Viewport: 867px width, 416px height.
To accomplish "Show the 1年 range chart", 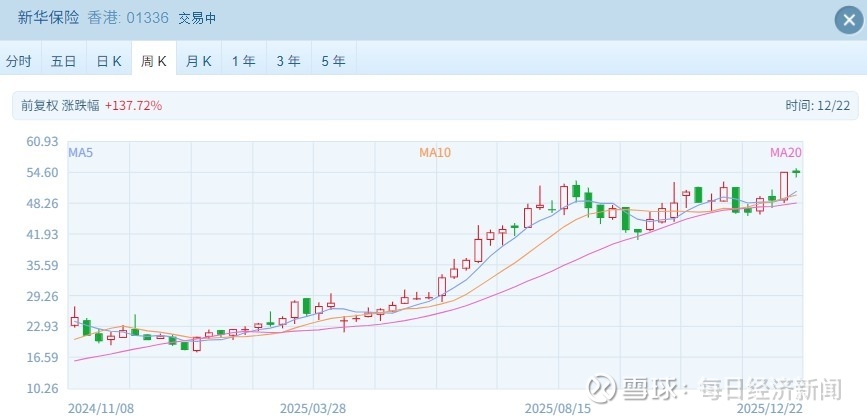I will coord(244,61).
